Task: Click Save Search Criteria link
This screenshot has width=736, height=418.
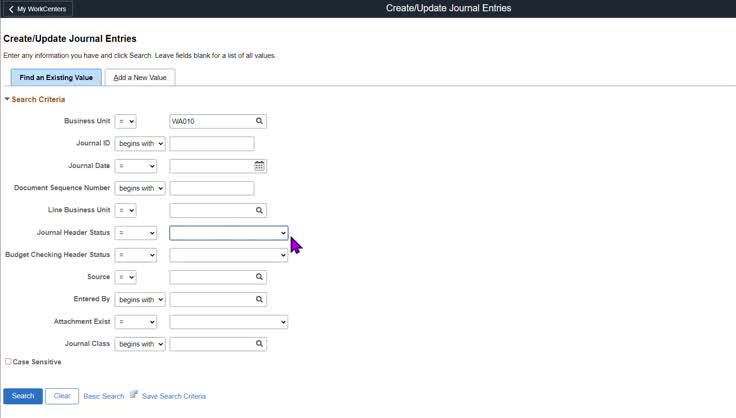Action: coord(174,396)
